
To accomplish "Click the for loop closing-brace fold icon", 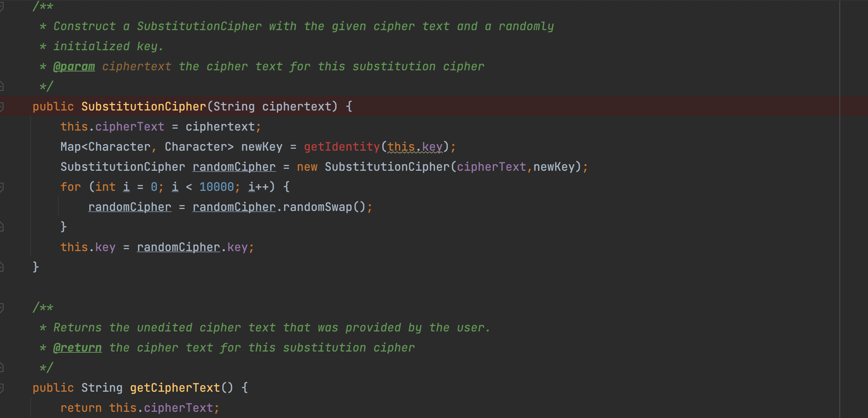I will [2, 227].
